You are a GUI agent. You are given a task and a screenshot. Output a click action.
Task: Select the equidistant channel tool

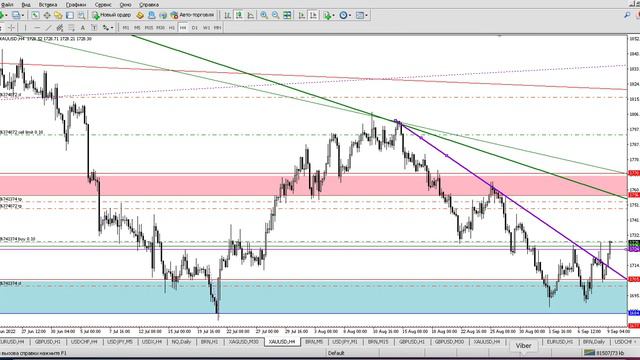point(60,28)
